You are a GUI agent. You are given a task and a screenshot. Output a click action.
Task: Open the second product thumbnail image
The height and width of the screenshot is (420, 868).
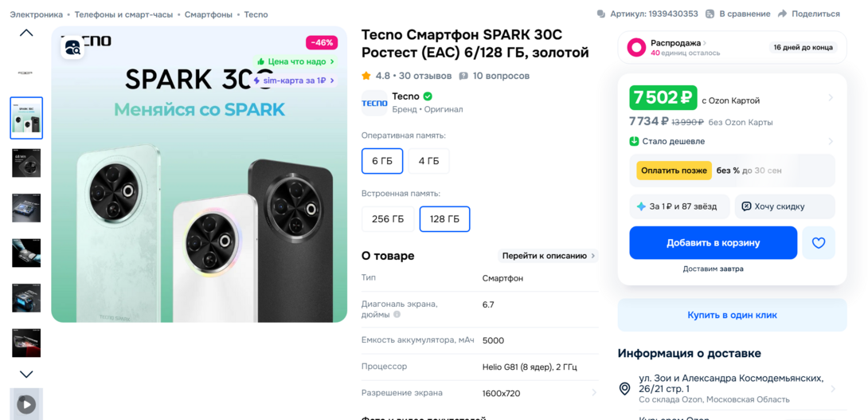click(26, 118)
